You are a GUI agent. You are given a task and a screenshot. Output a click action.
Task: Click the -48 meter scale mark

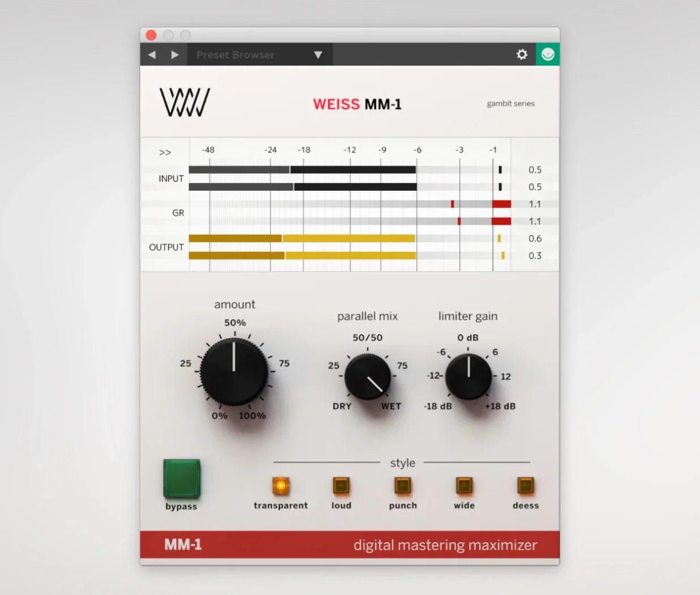tap(208, 150)
